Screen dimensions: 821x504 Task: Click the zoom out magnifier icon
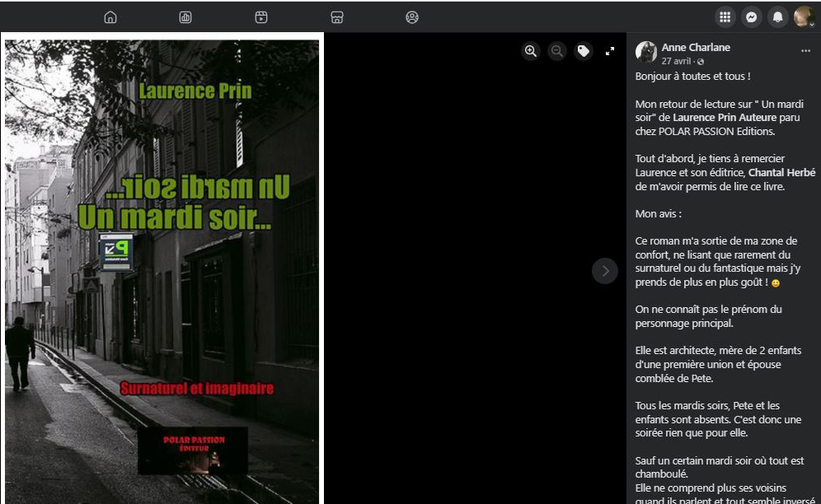557,51
